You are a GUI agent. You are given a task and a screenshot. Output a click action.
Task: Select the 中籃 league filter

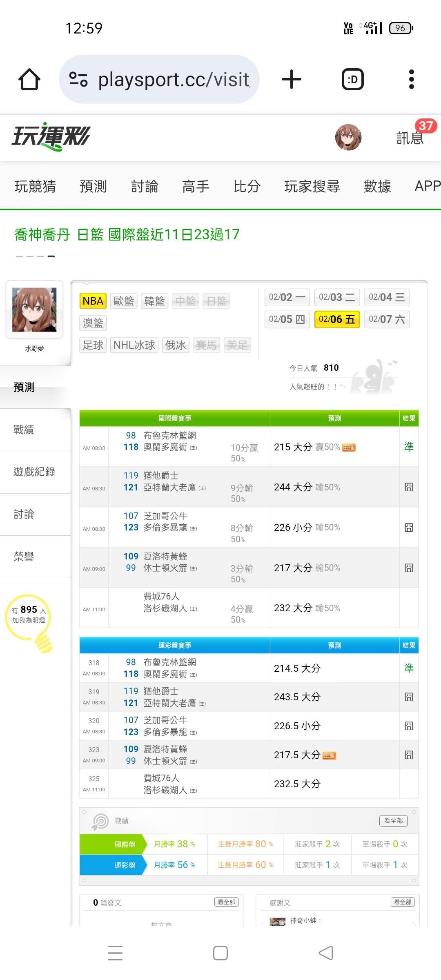tap(185, 301)
